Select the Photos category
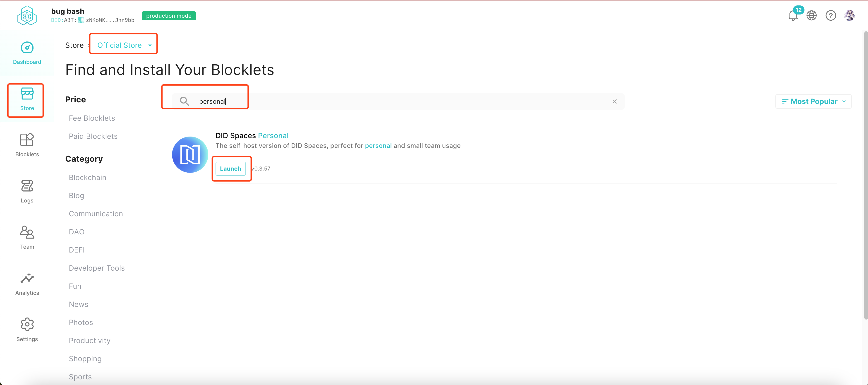 (x=81, y=323)
